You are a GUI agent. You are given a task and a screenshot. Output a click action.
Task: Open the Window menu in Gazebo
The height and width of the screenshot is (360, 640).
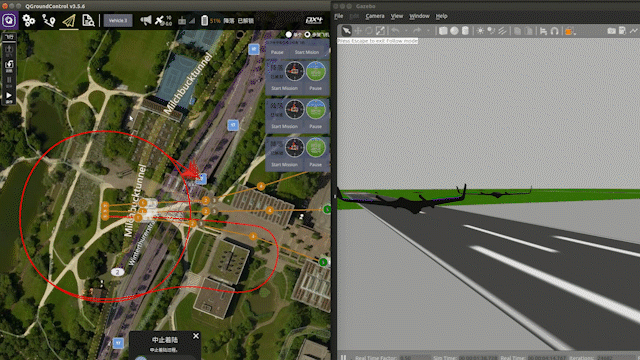click(x=419, y=16)
